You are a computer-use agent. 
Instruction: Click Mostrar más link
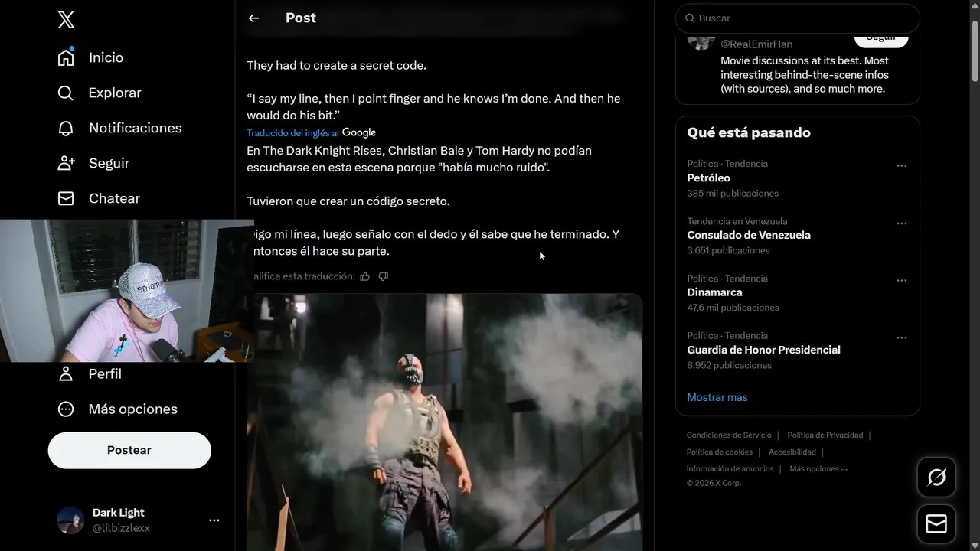pyautogui.click(x=717, y=397)
